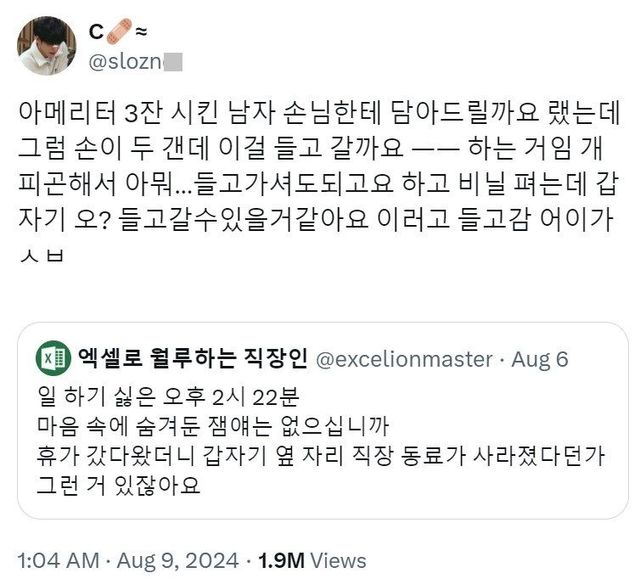640x579 pixels.
Task: Click the ≈ symbol after the bandage emoji
Action: (141, 32)
